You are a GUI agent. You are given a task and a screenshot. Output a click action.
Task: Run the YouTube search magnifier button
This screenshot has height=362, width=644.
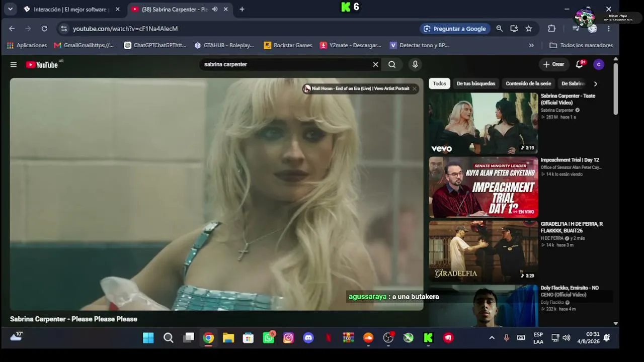coord(392,64)
